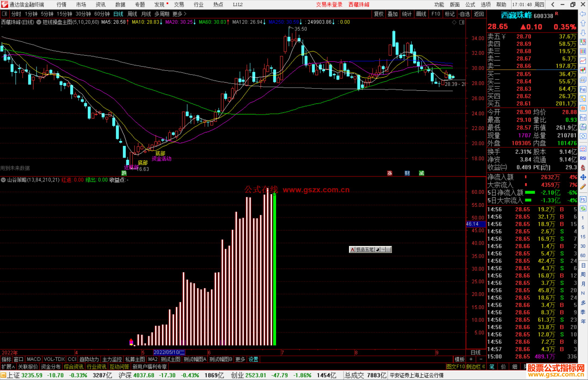Viewport: 588px width, 380px height.
Task: Click the diamond icon above price chart
Action: pyautogui.click(x=454, y=22)
